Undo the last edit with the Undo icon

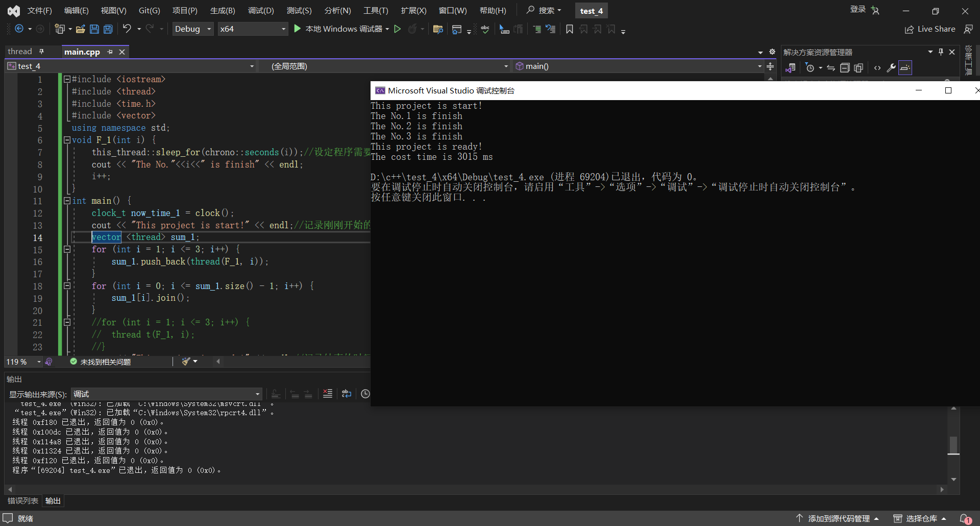point(127,29)
